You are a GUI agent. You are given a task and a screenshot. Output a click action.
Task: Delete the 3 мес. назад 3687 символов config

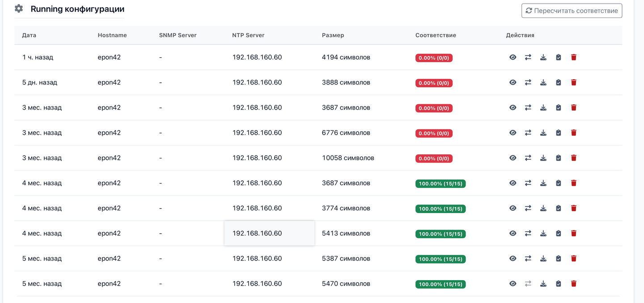tap(574, 107)
